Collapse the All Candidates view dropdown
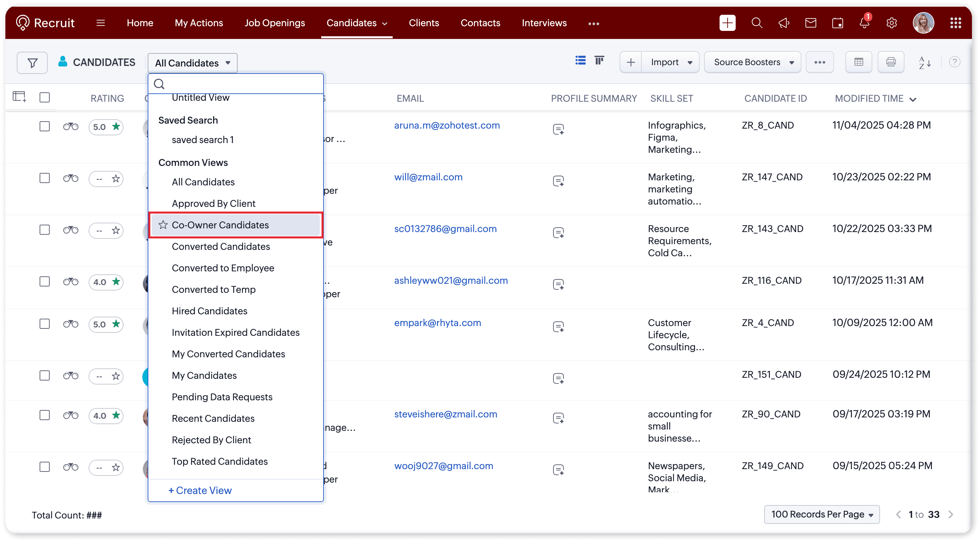Screen dimensions: 980x542 [193, 63]
